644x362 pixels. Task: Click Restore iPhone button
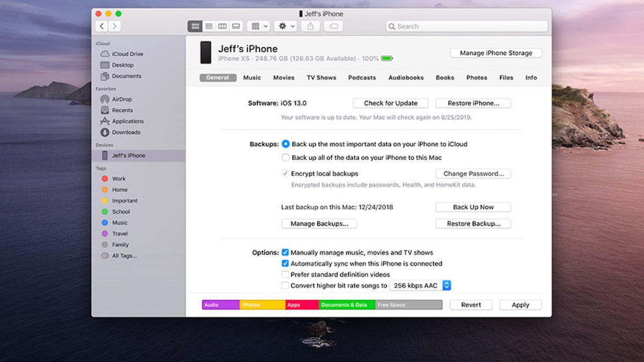pyautogui.click(x=473, y=103)
